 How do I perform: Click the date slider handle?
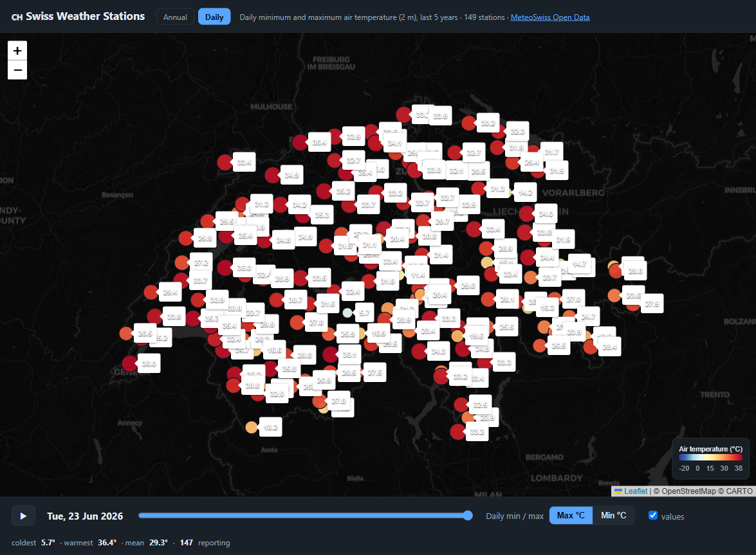pos(468,516)
